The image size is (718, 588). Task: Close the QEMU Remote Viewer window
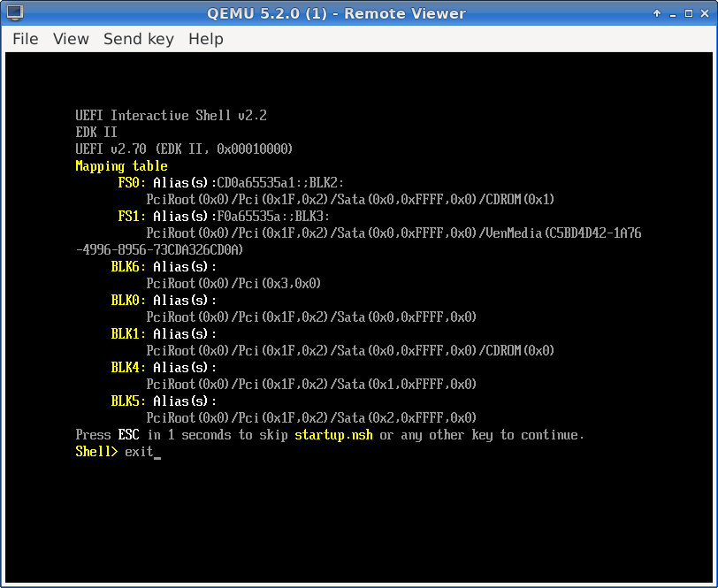[703, 13]
